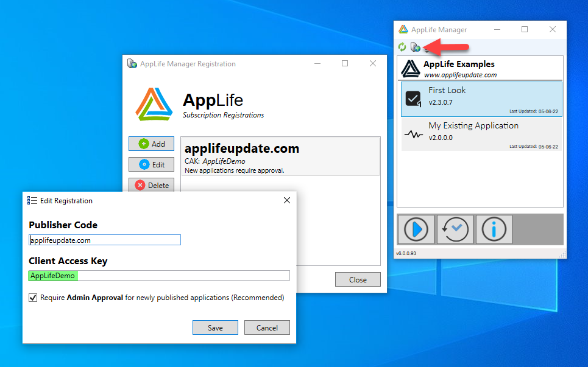
Task: Click the AppLife Manager Registration title bar icon
Action: coord(132,64)
